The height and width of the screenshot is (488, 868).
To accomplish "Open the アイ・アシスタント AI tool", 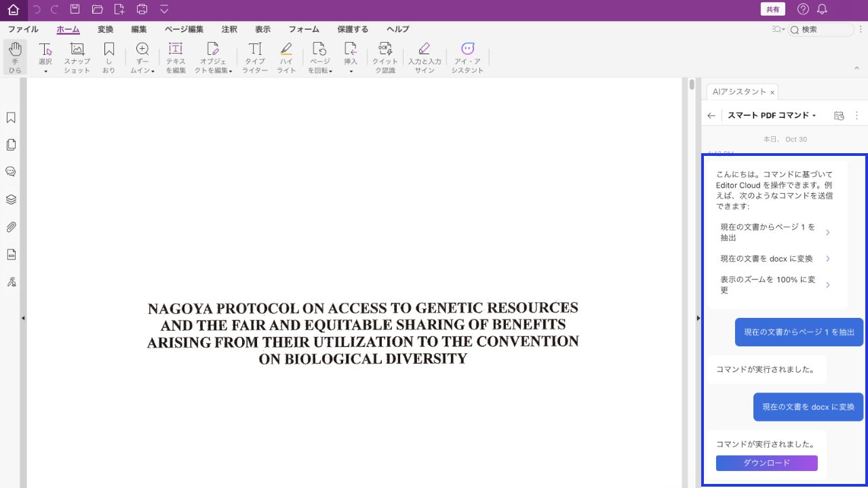I will click(467, 58).
